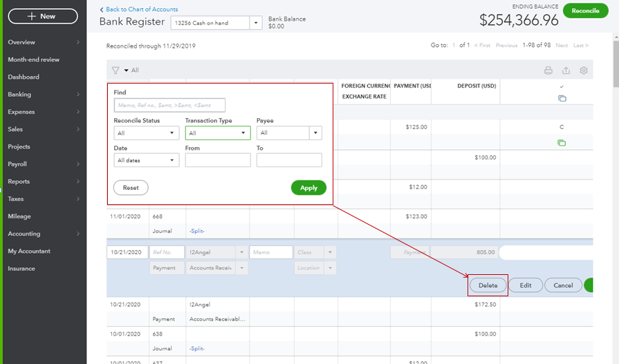
Task: Expand the Payee filter dropdown
Action: click(288, 133)
